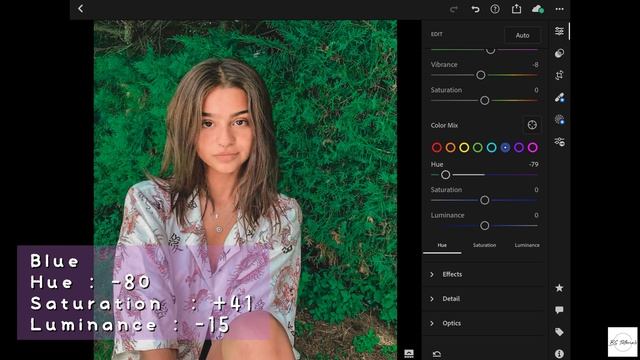
Task: Go back with the top-left arrow
Action: tap(80, 9)
